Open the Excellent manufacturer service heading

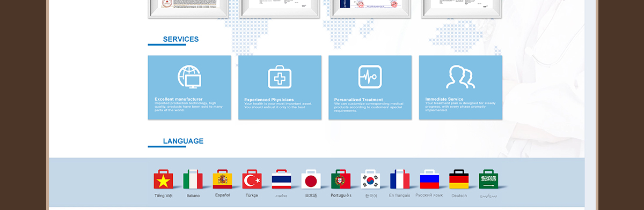[179, 99]
